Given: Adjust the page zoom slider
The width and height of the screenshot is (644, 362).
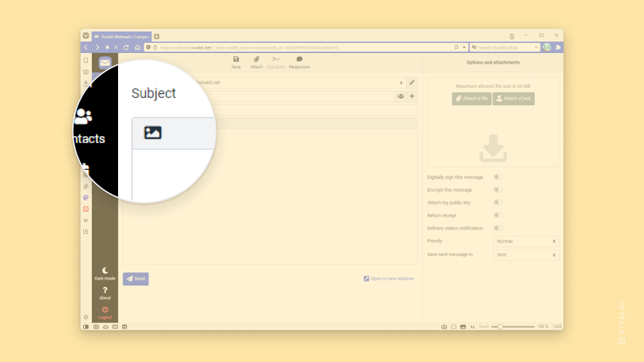Looking at the screenshot, I should point(513,326).
